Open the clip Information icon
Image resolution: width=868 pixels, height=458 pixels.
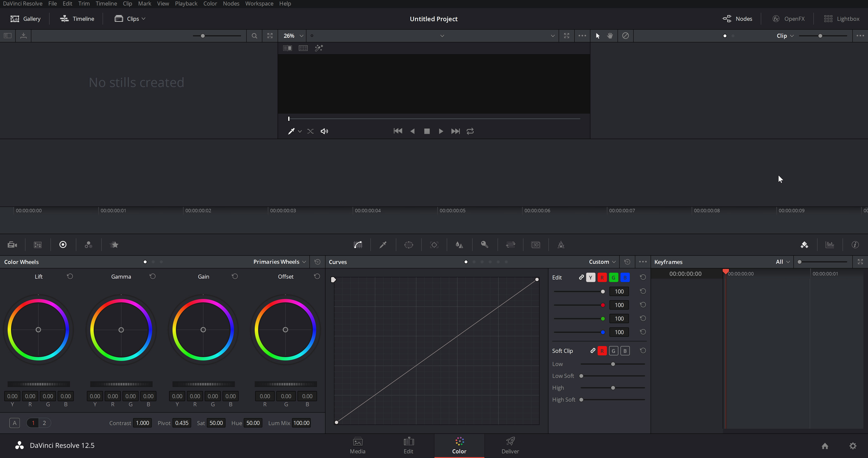pos(855,245)
